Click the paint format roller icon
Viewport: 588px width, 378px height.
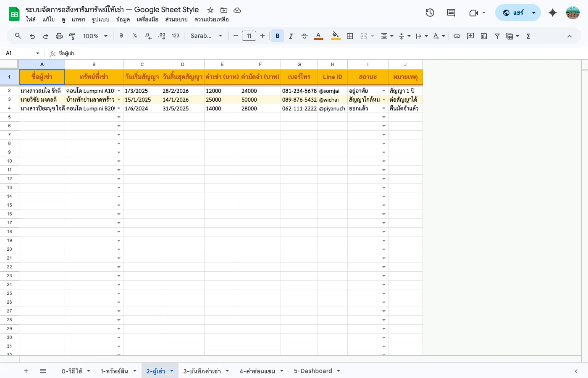click(72, 36)
